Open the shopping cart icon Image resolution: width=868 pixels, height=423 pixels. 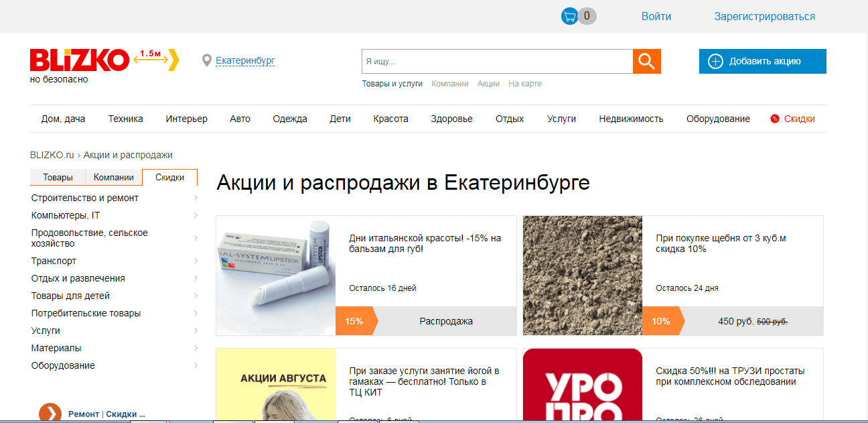tap(569, 16)
